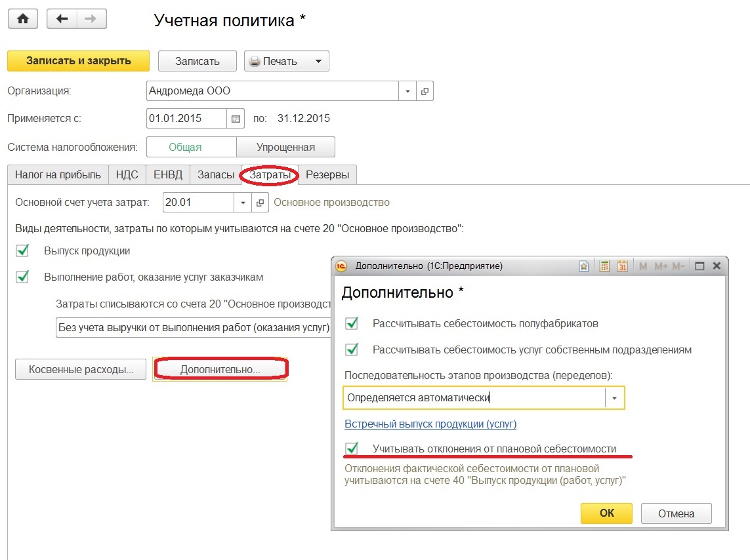This screenshot has height=560, width=750.
Task: Click the M- memory button in dialog
Action: click(678, 266)
